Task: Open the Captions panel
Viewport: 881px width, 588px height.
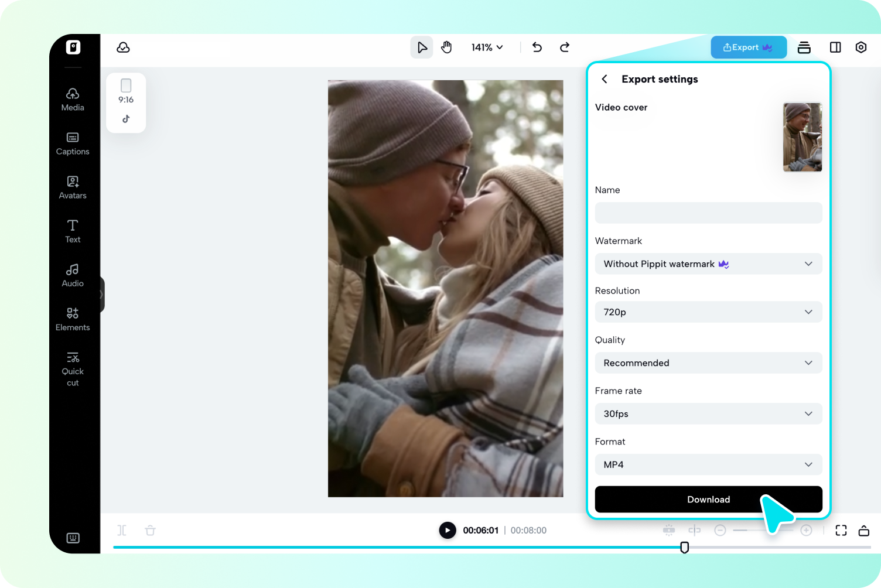Action: tap(73, 143)
